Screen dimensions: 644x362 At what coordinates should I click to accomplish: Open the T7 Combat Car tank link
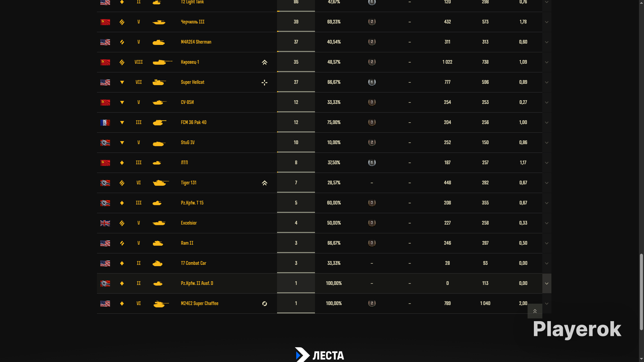[x=193, y=263]
